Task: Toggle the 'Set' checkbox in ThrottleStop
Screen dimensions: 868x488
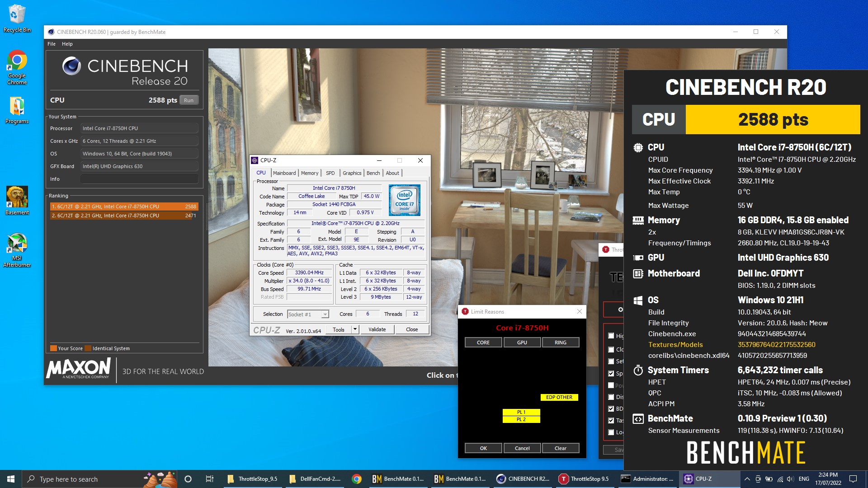Action: pyautogui.click(x=611, y=361)
